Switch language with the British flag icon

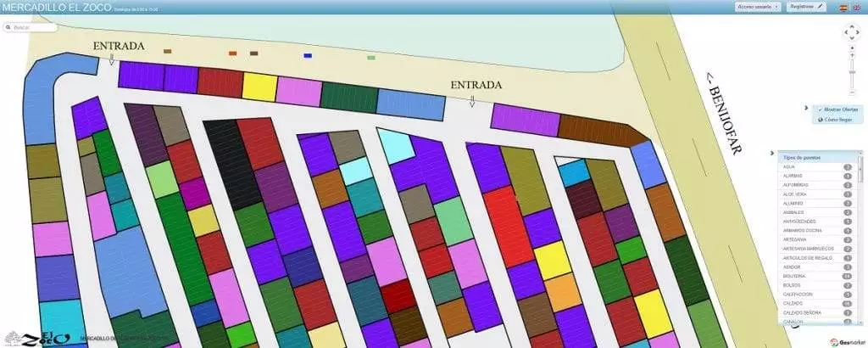(x=857, y=7)
